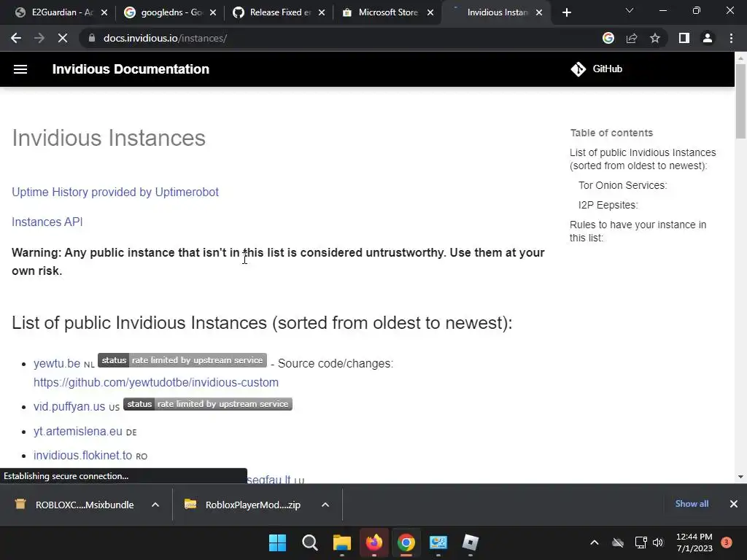Jump to Rules to have your instance section
Image resolution: width=747 pixels, height=560 pixels.
(x=638, y=231)
